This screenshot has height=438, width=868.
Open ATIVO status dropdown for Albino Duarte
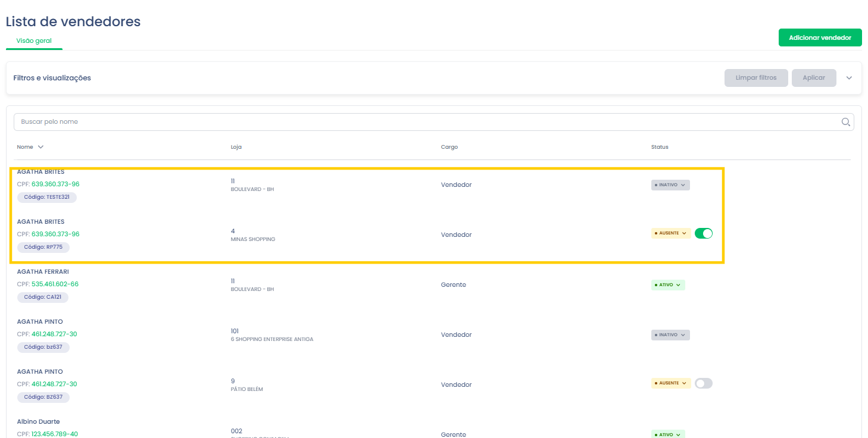(x=668, y=434)
